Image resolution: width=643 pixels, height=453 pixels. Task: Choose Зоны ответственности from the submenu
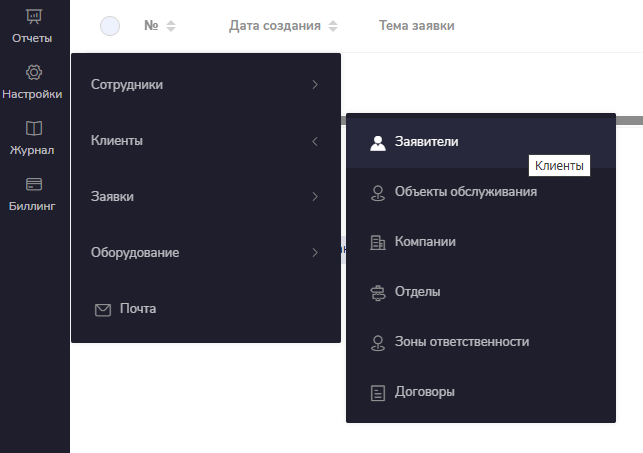[461, 342]
